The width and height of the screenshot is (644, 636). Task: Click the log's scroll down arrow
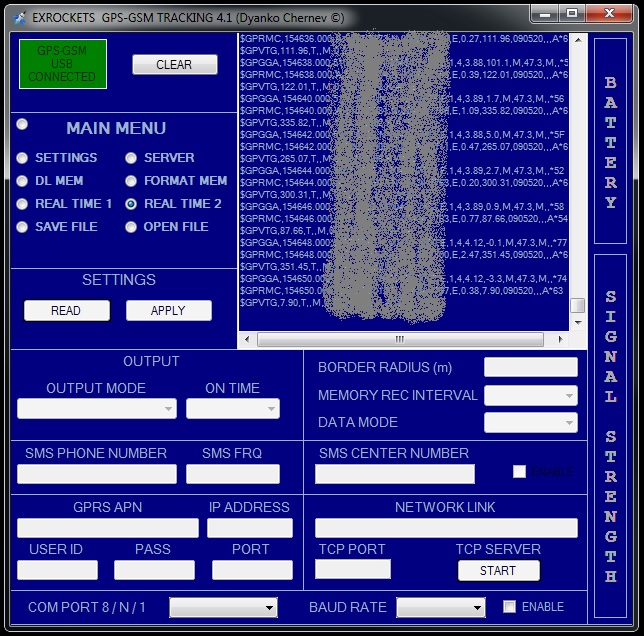[x=578, y=323]
